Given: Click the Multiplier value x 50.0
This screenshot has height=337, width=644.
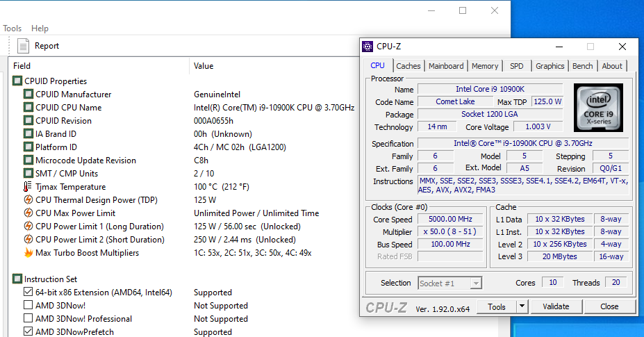Looking at the screenshot, I should click(x=451, y=231).
